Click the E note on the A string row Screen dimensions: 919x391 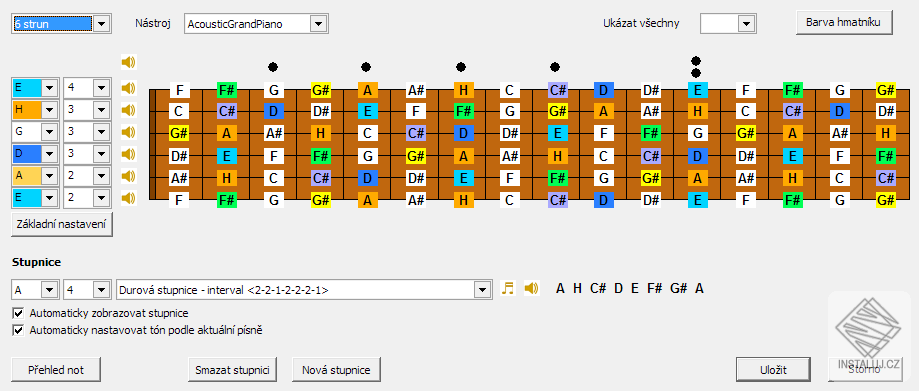pyautogui.click(x=463, y=177)
